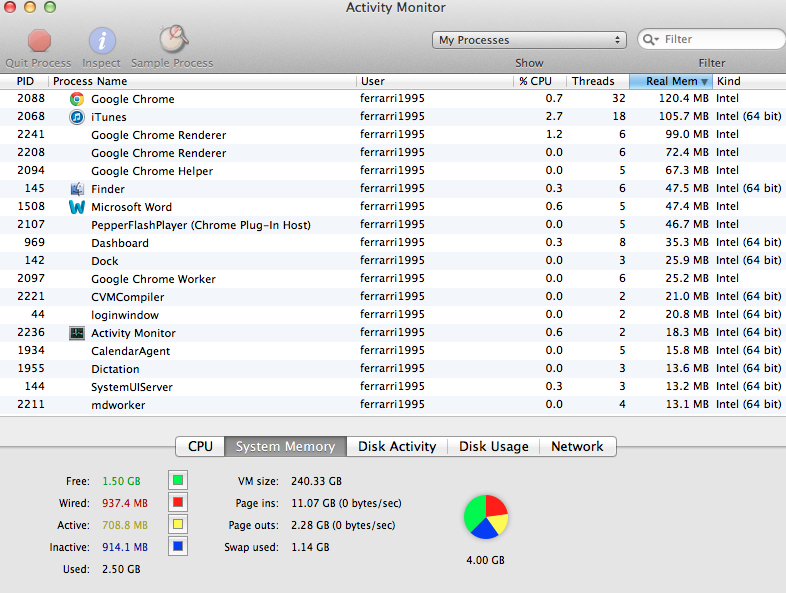Viewport: 786px width, 593px height.
Task: Click the Activity Monitor app icon in list
Action: pyautogui.click(x=77, y=333)
